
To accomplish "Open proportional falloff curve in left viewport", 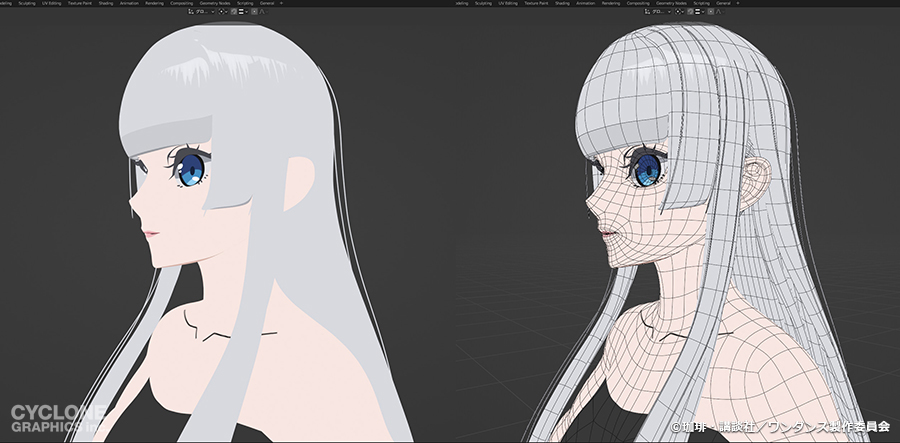I will 264,12.
